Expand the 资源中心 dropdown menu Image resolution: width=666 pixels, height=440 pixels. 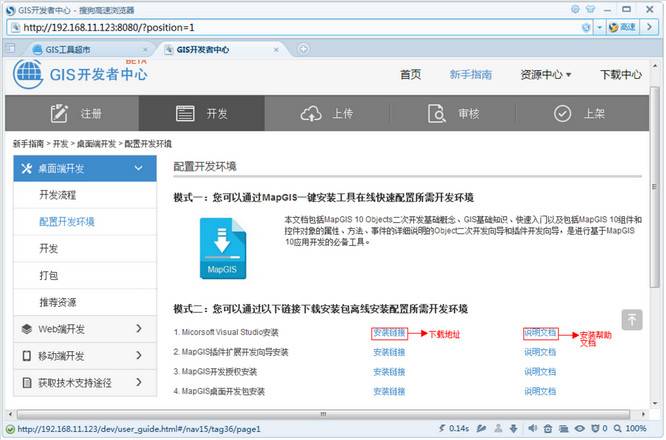(x=545, y=75)
